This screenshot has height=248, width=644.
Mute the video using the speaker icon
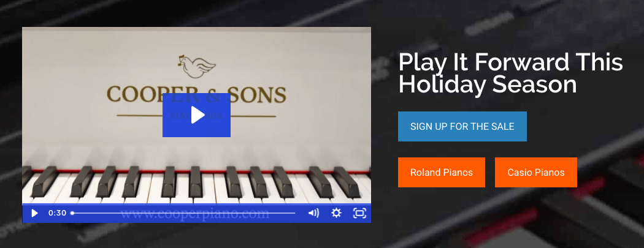[313, 213]
